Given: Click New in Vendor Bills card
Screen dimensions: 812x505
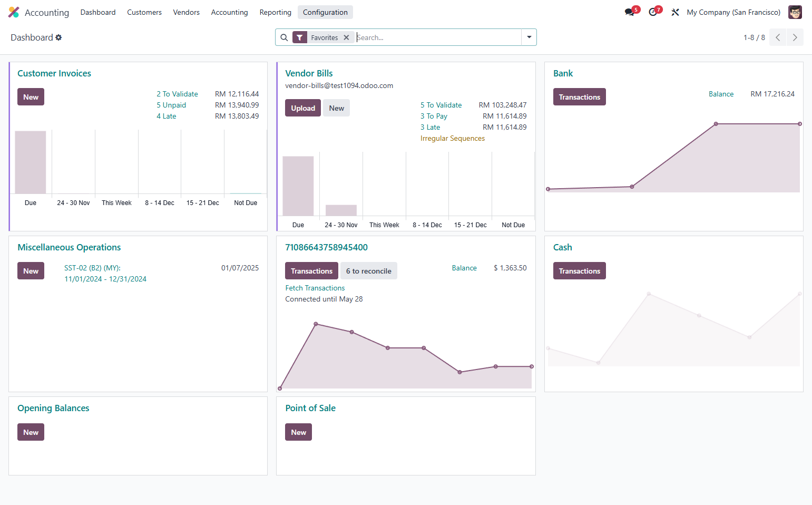Looking at the screenshot, I should click(x=336, y=108).
